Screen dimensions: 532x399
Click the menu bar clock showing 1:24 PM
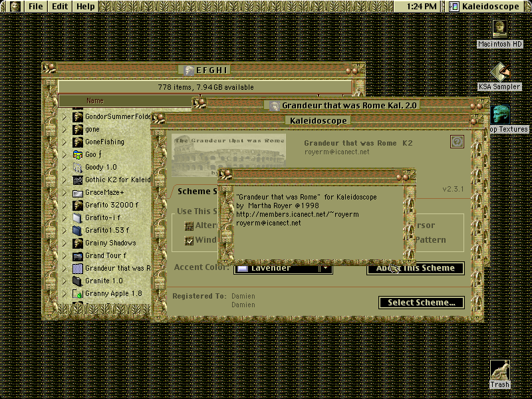click(x=422, y=7)
